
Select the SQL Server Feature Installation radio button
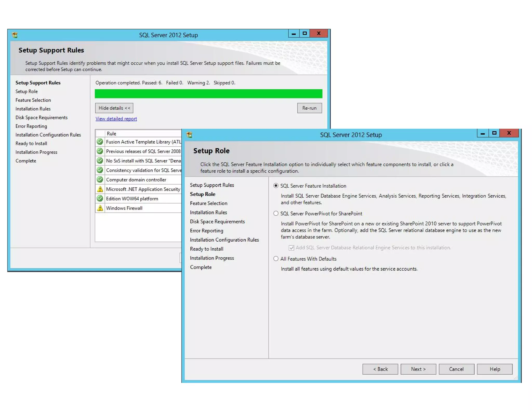click(276, 186)
